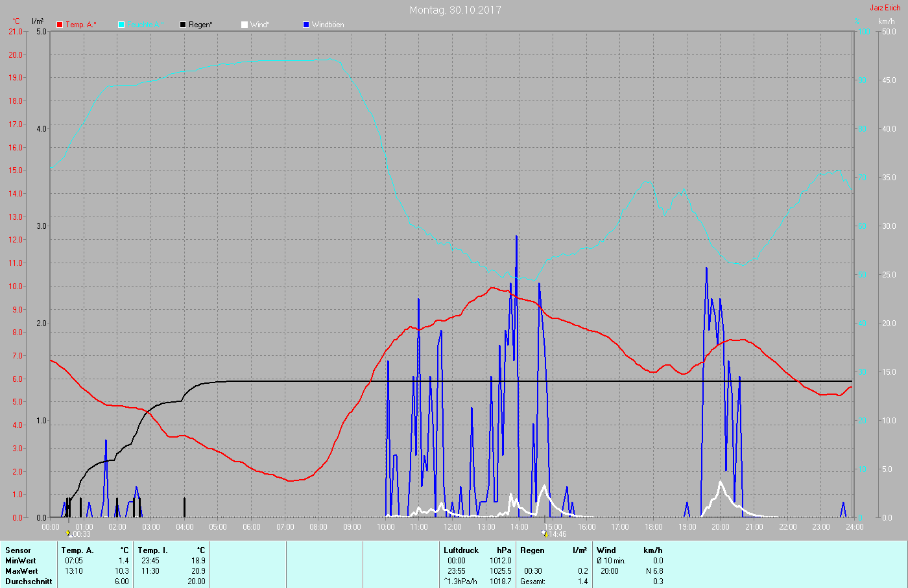This screenshot has height=588, width=908.
Task: Click the white Wind legend swatch
Action: [x=245, y=25]
